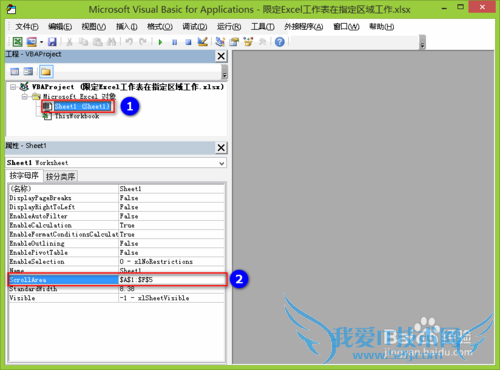Click the Copy icon in the toolbar
Image resolution: width=500 pixels, height=370 pixels.
[83, 42]
